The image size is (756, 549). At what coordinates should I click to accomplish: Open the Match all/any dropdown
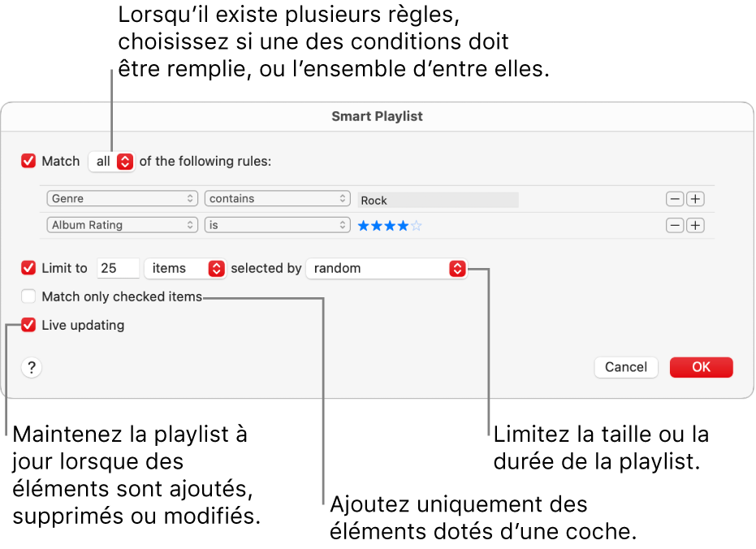point(111,161)
